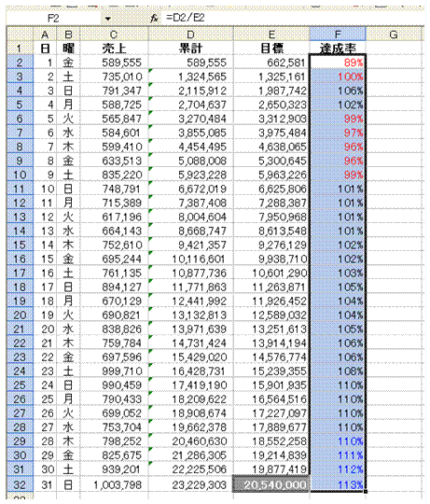
Task: Click target cell 9,938,710
Action: [x=271, y=259]
